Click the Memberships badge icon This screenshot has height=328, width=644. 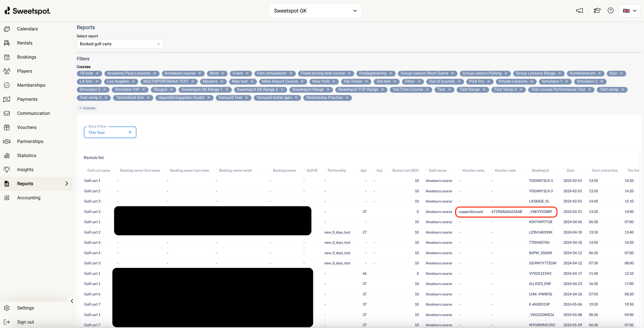click(7, 85)
